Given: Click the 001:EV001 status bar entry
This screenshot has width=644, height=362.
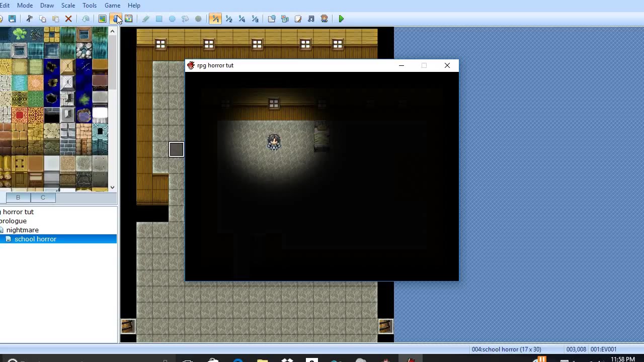Looking at the screenshot, I should 603,349.
